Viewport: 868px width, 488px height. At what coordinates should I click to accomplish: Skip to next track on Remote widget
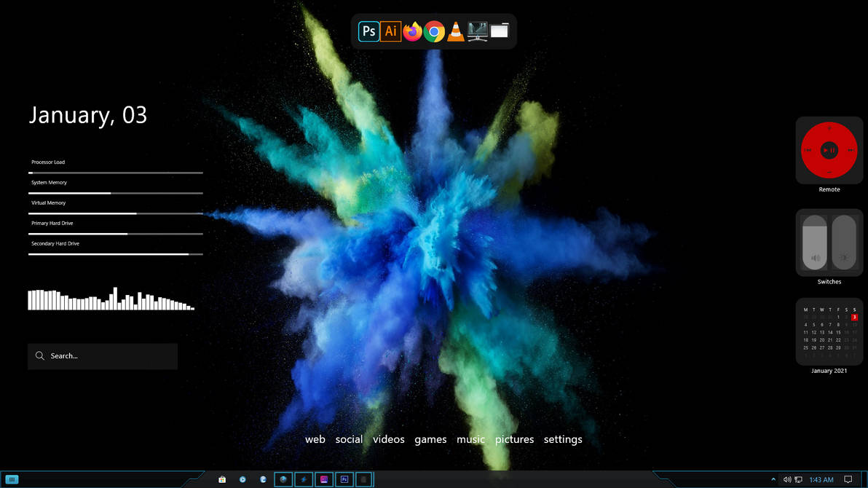(x=851, y=150)
